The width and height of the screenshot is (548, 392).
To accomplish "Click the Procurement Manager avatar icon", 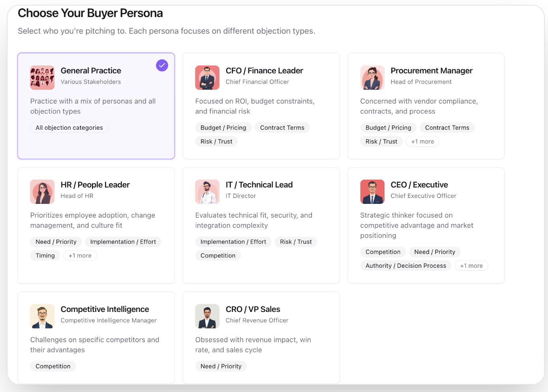I will click(x=372, y=78).
